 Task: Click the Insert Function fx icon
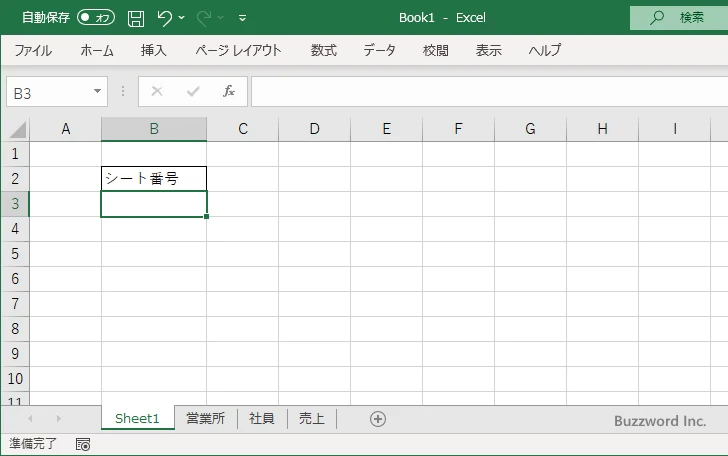pyautogui.click(x=229, y=91)
